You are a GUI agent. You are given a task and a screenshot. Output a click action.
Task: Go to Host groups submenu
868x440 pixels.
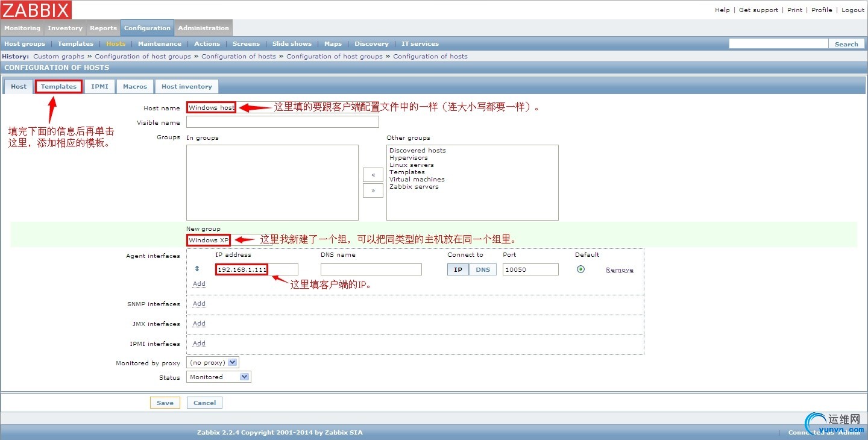click(25, 44)
